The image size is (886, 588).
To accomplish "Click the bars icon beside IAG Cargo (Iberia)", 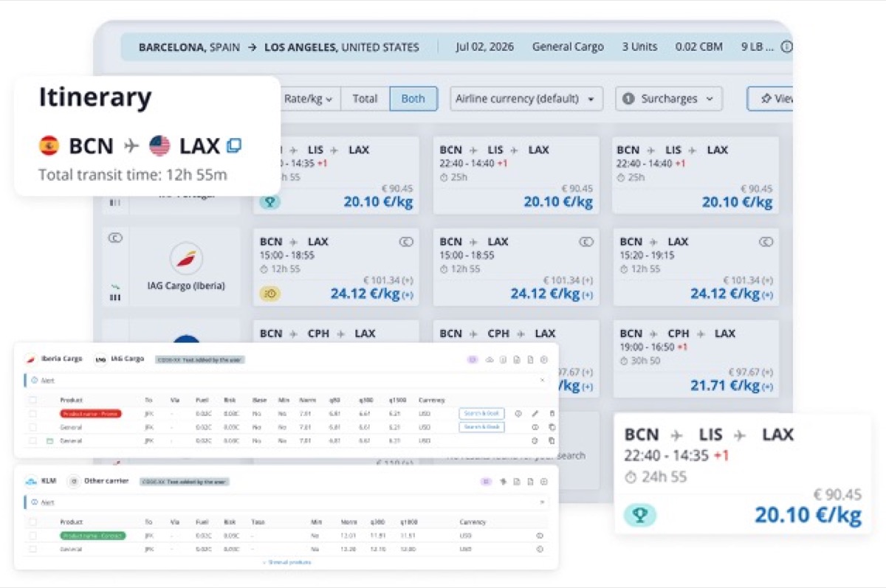I will click(115, 297).
